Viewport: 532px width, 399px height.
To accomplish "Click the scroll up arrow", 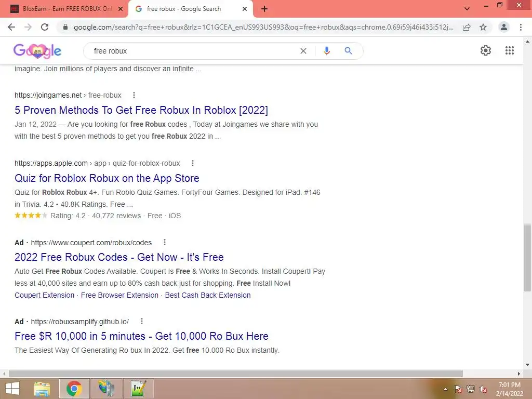I will [x=527, y=42].
